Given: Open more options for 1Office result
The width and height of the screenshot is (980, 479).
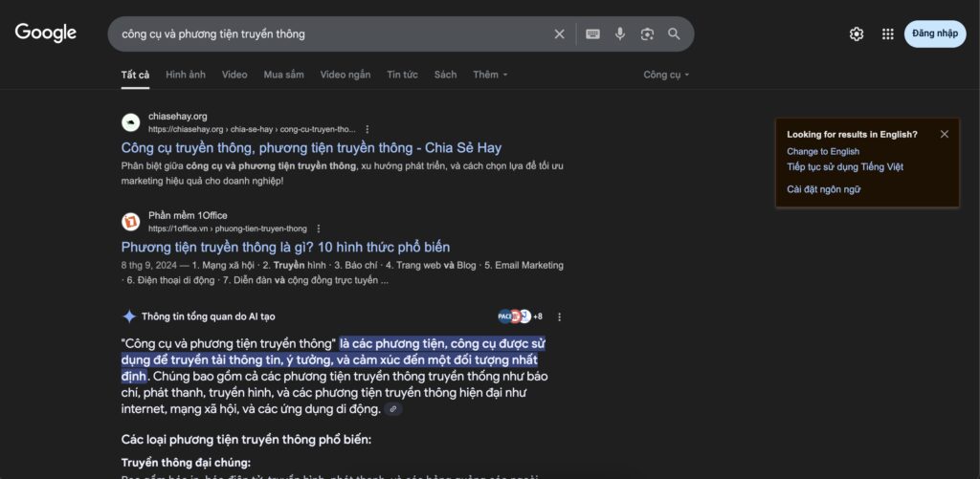Looking at the screenshot, I should [319, 229].
